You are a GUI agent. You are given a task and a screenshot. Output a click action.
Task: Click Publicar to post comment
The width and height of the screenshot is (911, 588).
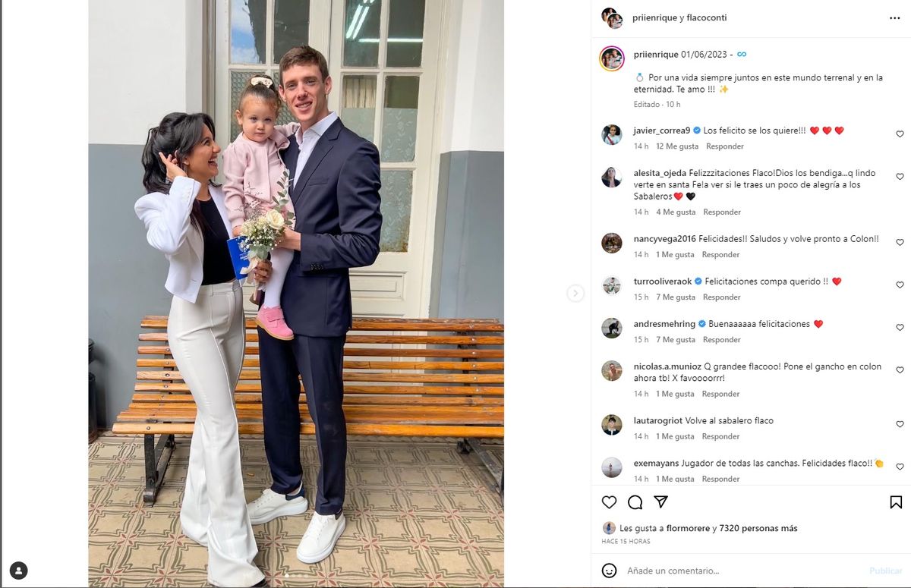click(886, 571)
